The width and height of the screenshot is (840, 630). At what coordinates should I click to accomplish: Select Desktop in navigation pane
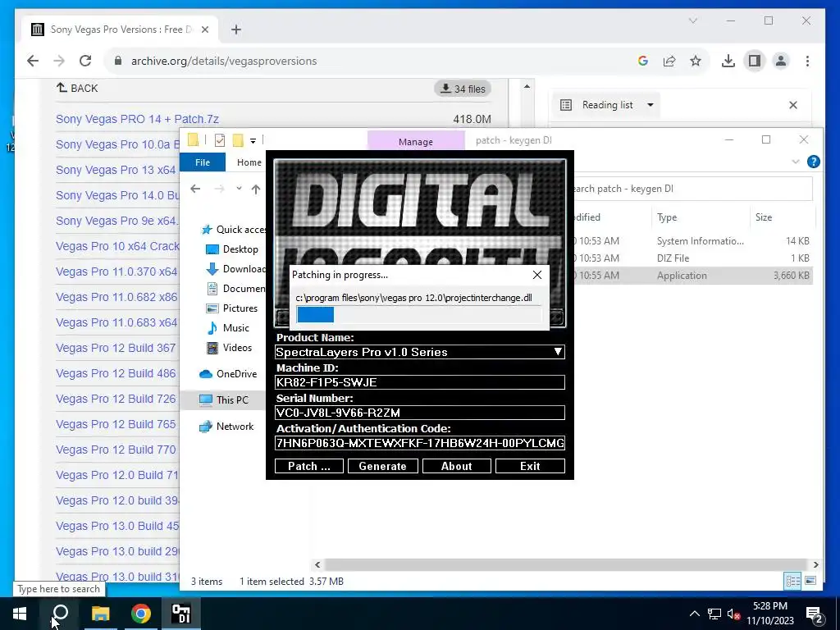tap(232, 249)
